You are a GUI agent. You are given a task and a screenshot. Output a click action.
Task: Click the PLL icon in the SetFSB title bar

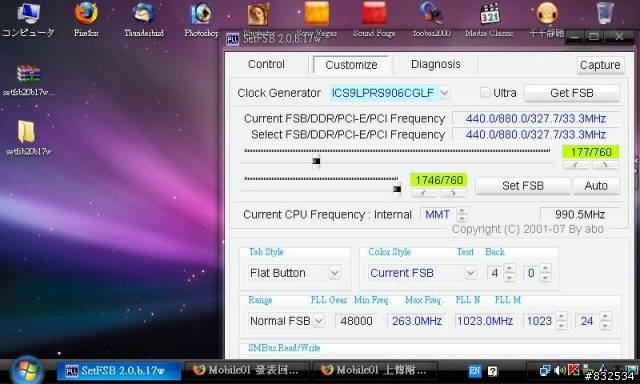[233, 39]
